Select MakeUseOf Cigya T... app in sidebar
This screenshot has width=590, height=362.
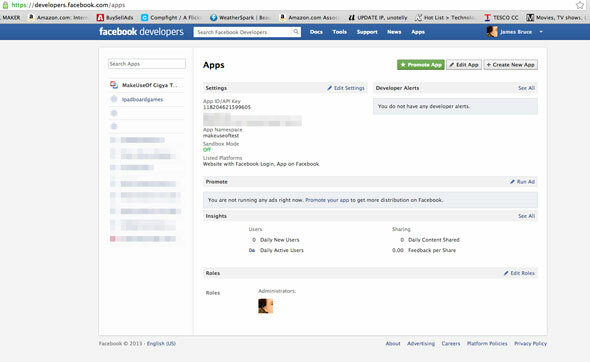[x=149, y=85]
